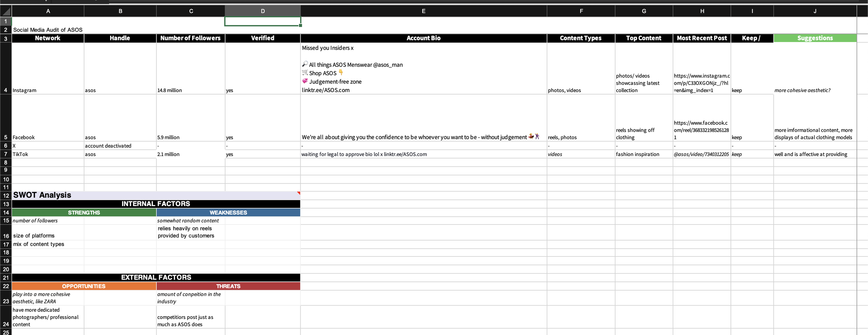The width and height of the screenshot is (868, 335).
Task: Click the red 'THREATS' header
Action: click(228, 286)
